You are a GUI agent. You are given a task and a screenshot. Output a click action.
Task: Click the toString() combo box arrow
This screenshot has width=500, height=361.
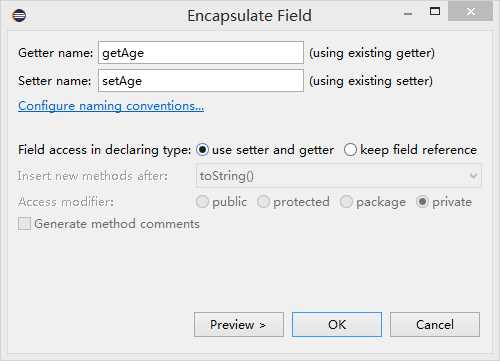[x=473, y=176]
